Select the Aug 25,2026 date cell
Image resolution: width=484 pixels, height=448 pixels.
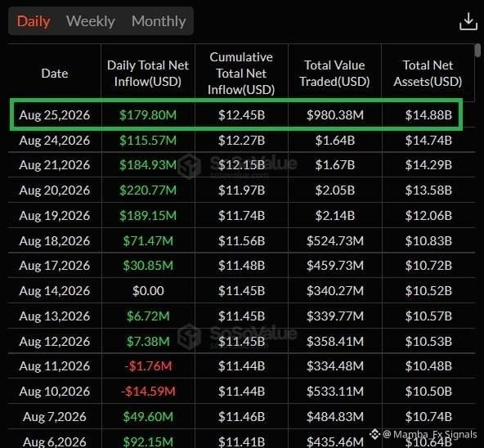pyautogui.click(x=55, y=115)
